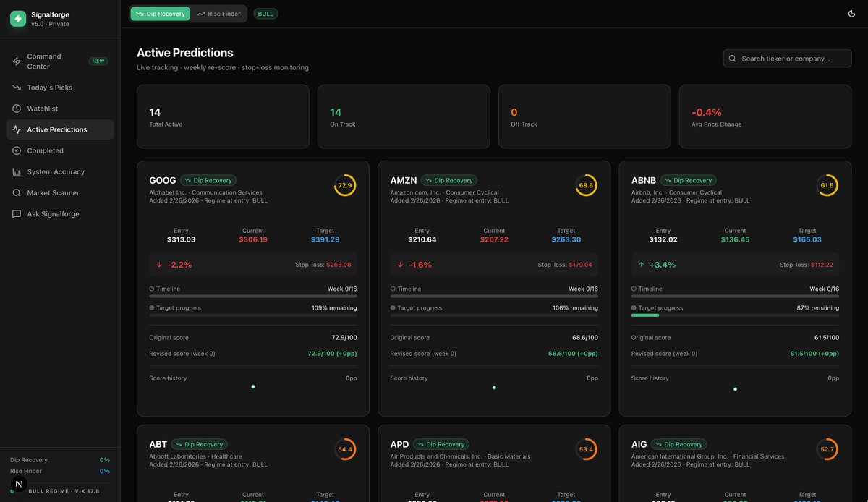The width and height of the screenshot is (868, 502).
Task: Click the On Track stat card
Action: coord(404,116)
